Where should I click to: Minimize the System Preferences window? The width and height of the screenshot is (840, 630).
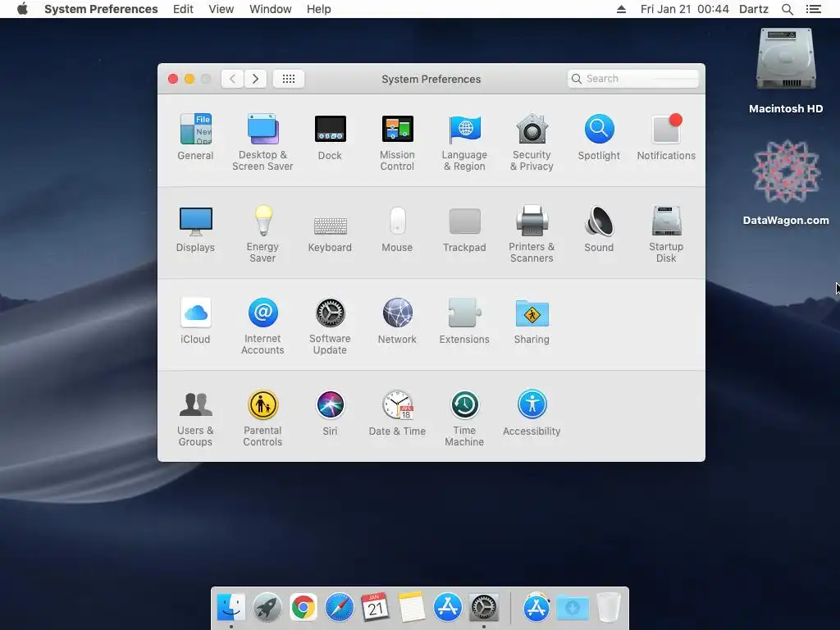point(189,79)
